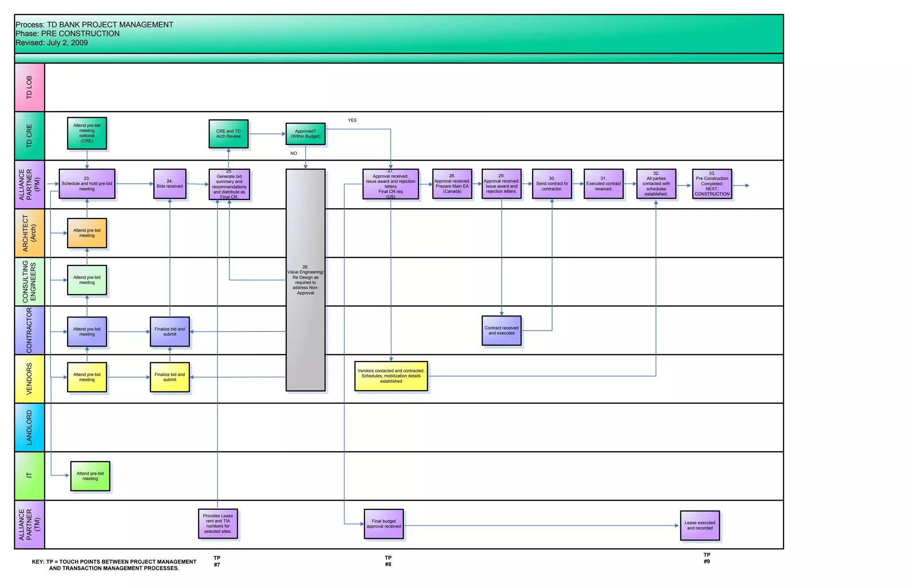
Task: Click step 27 'Issue award and rejection letters' box
Action: pos(391,184)
